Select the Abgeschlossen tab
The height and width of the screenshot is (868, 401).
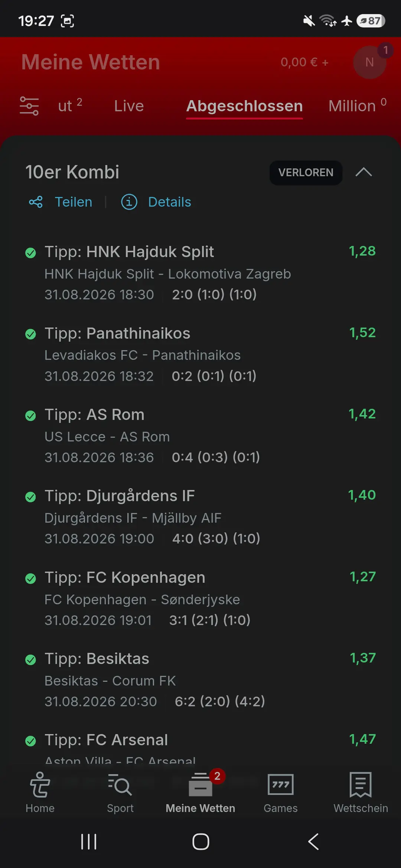pyautogui.click(x=245, y=106)
